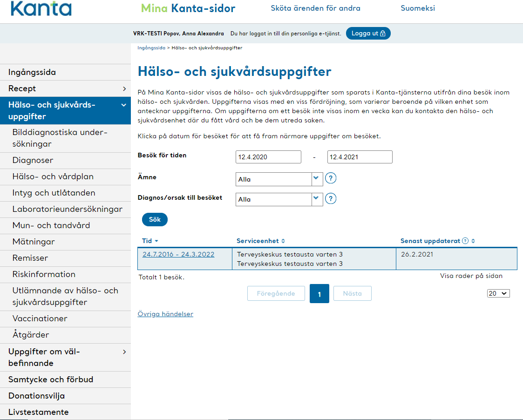Open help for the Ämne field
The width and height of the screenshot is (523, 420).
[x=331, y=178]
